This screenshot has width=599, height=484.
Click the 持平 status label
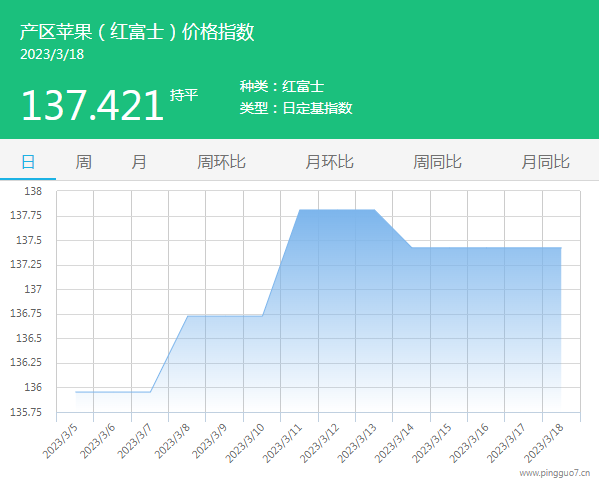click(x=184, y=95)
